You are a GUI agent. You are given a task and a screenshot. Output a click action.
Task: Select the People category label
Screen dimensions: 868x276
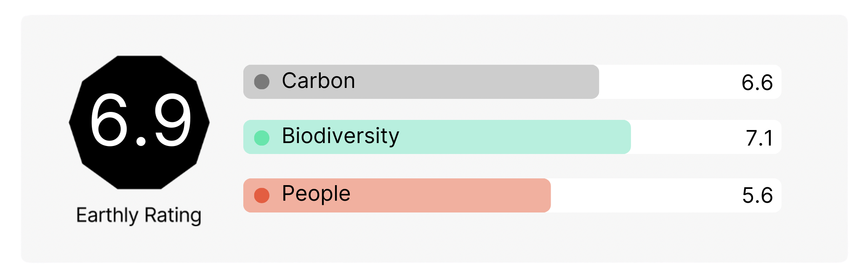pos(316,194)
